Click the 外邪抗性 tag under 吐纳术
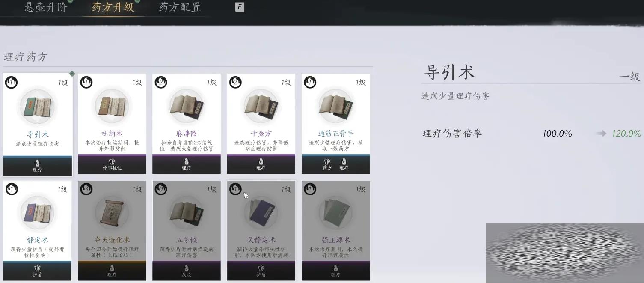 pos(112,164)
